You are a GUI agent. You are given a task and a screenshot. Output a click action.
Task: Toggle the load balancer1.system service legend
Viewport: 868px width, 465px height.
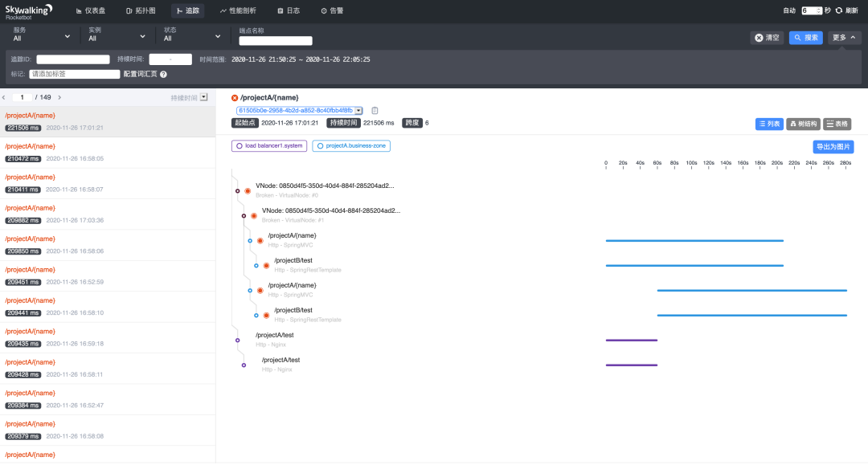click(269, 146)
